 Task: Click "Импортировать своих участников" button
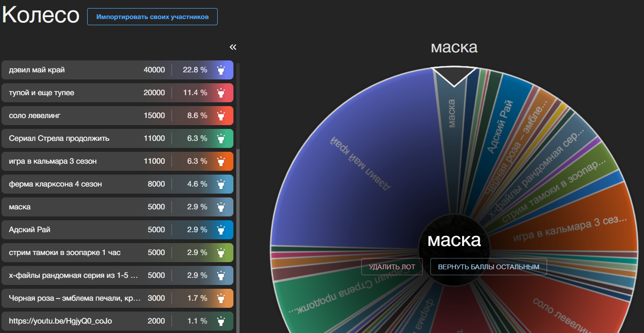click(x=152, y=17)
